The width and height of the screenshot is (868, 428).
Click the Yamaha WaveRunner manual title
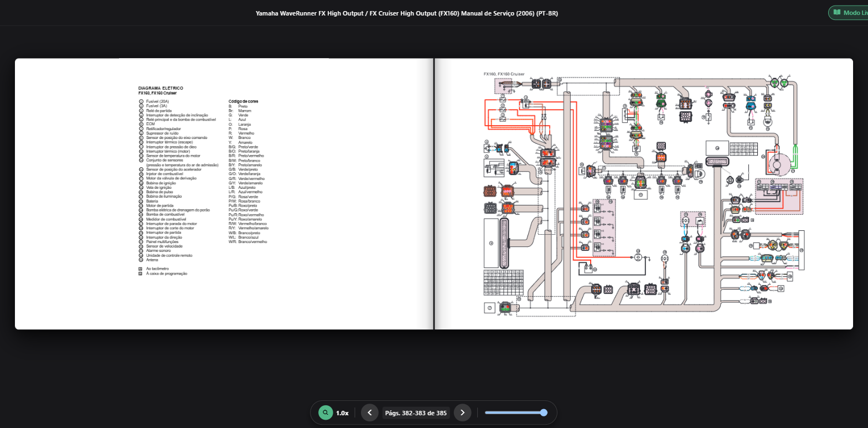(407, 13)
